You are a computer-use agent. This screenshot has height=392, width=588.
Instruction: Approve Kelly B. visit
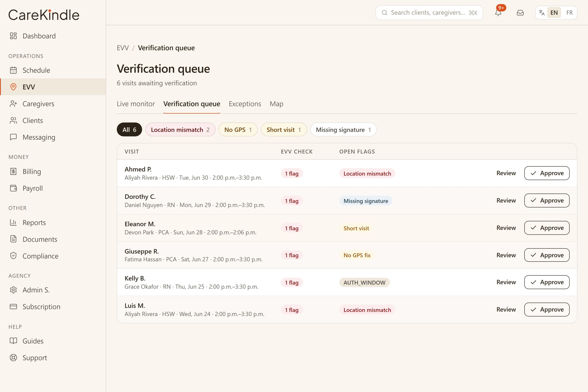point(547,282)
